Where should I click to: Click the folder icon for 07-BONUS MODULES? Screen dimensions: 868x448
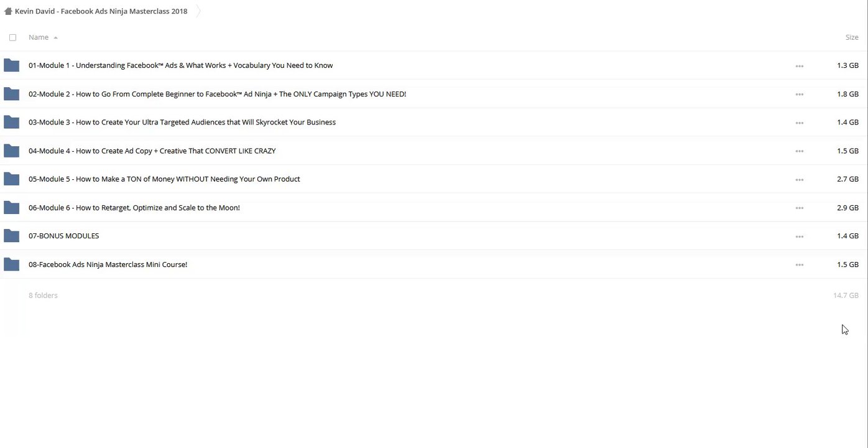[x=11, y=236]
